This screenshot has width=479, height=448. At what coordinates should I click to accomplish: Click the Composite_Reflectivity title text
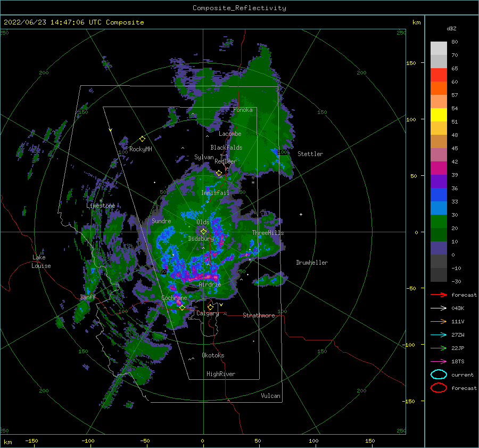tap(240, 8)
